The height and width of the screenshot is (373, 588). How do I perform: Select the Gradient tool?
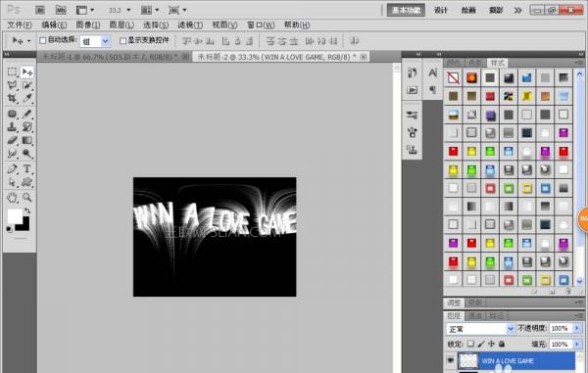[27, 140]
